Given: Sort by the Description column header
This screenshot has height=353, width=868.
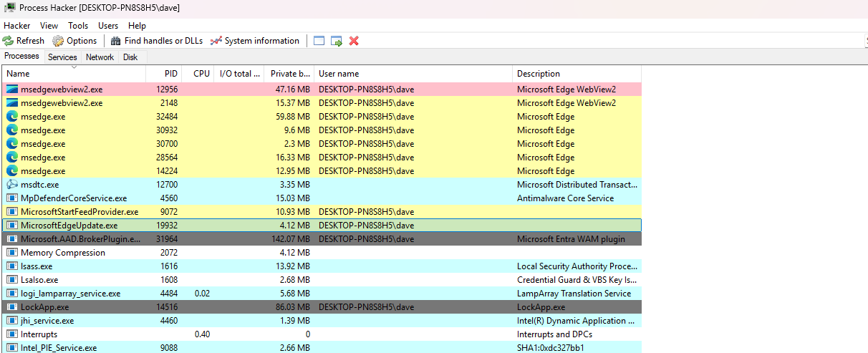Looking at the screenshot, I should (x=577, y=74).
